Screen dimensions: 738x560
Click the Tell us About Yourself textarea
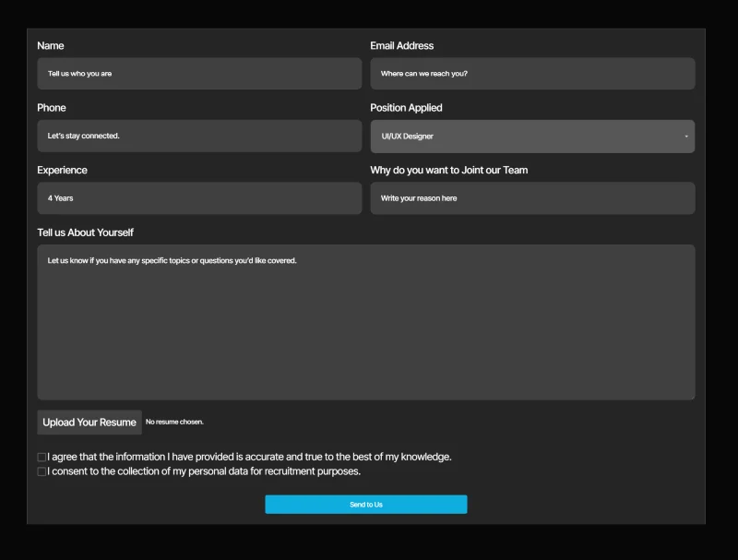366,322
